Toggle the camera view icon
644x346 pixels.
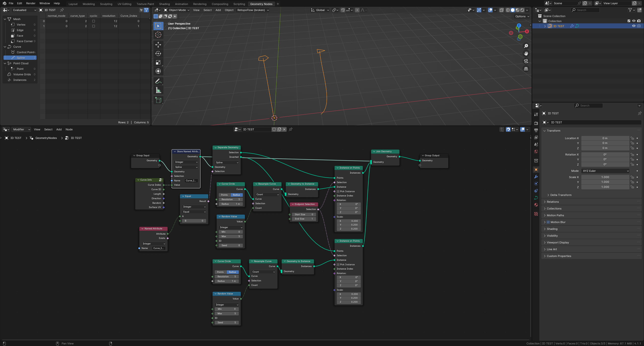click(x=526, y=61)
